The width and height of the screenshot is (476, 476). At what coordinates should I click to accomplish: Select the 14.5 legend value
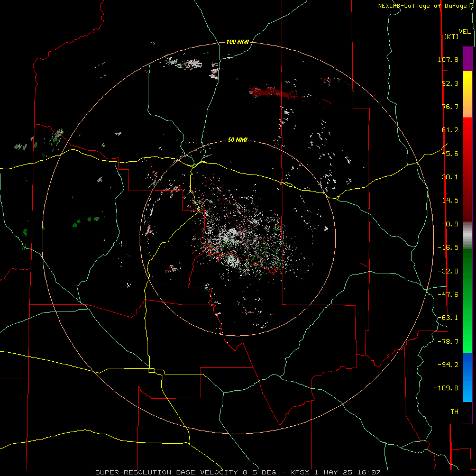click(x=450, y=200)
